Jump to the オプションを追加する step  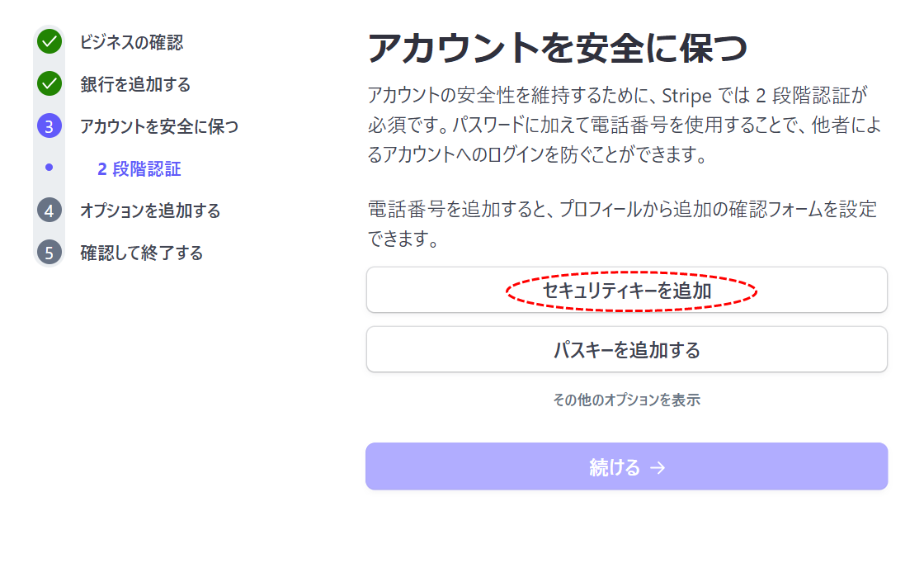150,211
